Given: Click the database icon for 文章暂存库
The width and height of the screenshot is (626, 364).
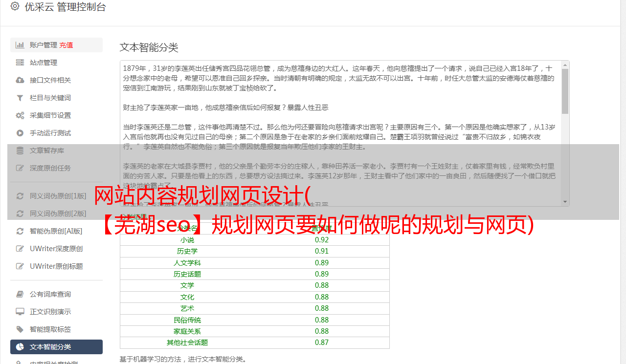Looking at the screenshot, I should [x=20, y=150].
